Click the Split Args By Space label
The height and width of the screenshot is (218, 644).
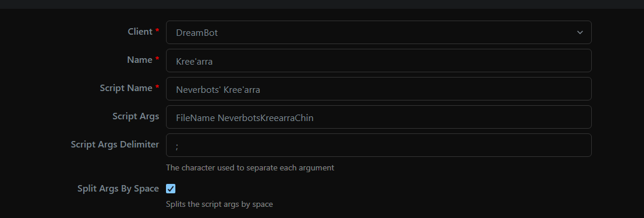(x=118, y=189)
